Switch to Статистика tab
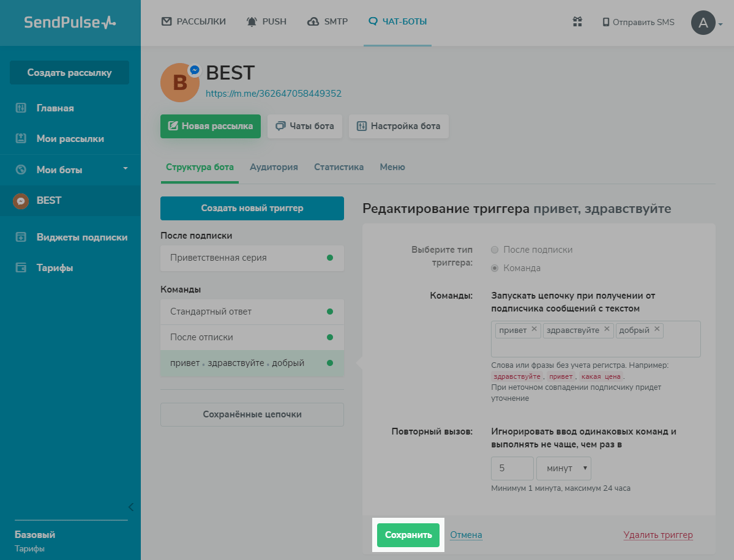734x560 pixels. (339, 167)
